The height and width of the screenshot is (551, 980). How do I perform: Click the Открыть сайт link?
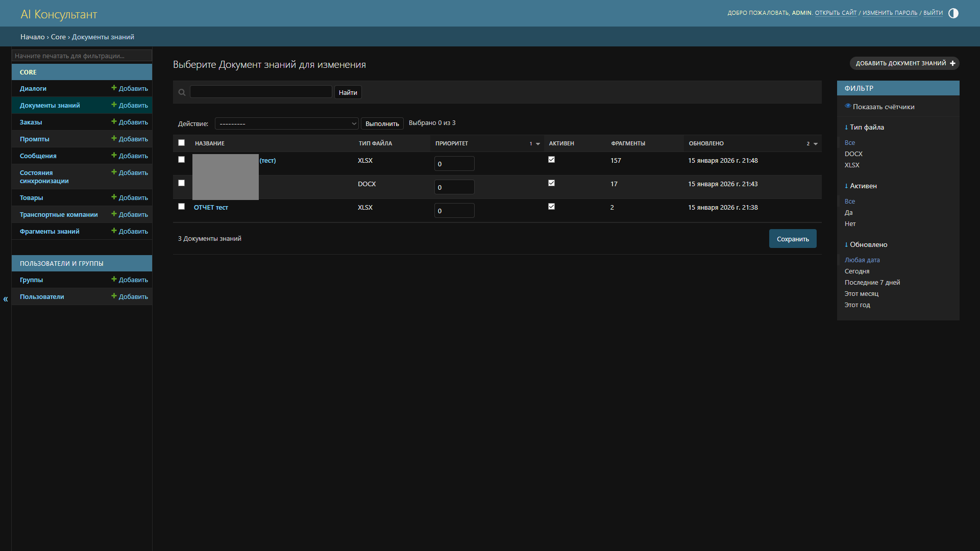coord(836,13)
